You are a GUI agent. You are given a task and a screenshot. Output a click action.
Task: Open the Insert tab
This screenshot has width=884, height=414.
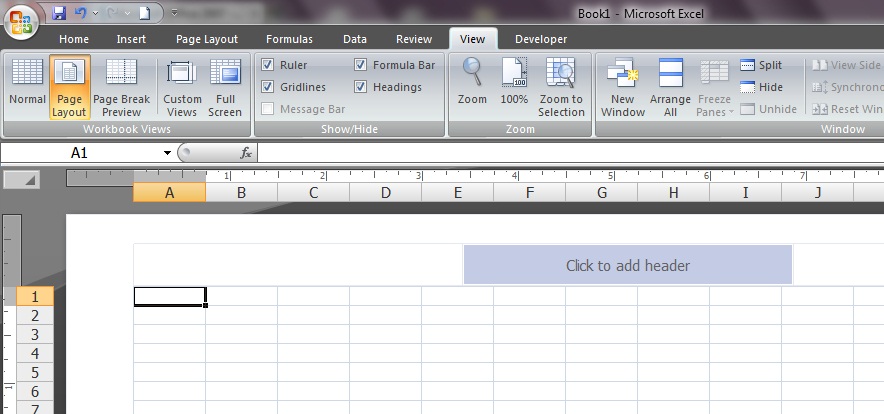coord(131,39)
